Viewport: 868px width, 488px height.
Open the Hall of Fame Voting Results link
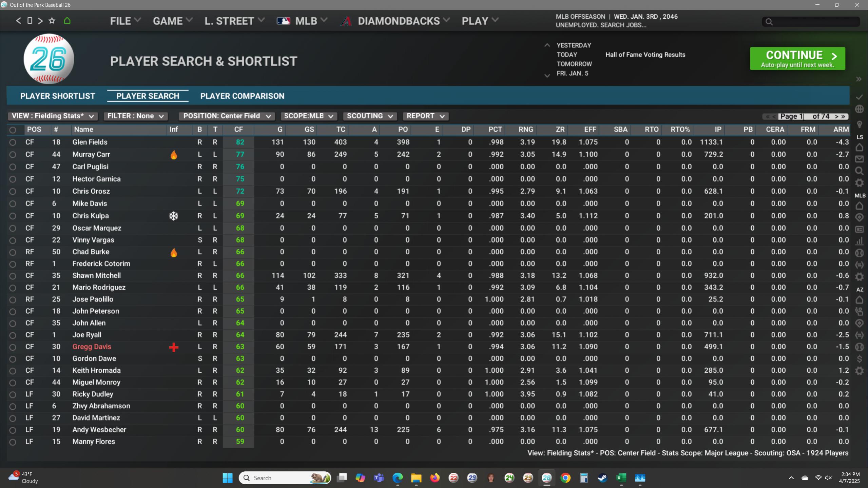click(645, 55)
